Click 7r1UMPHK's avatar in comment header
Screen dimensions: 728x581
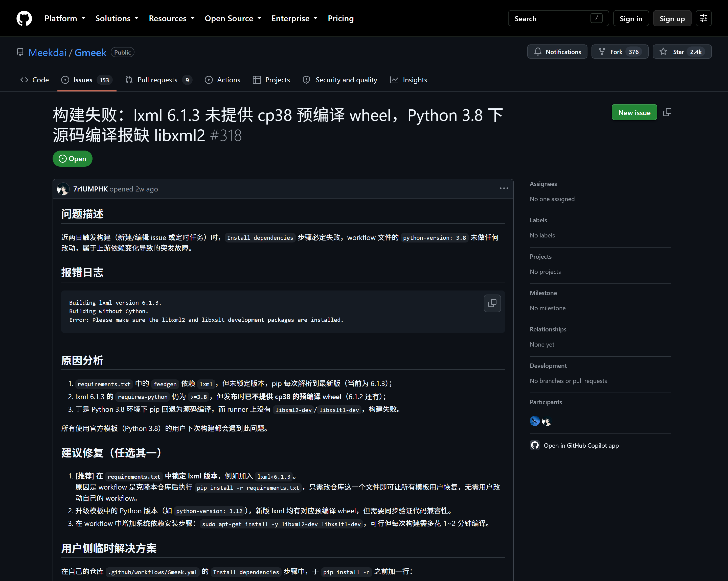tap(63, 189)
